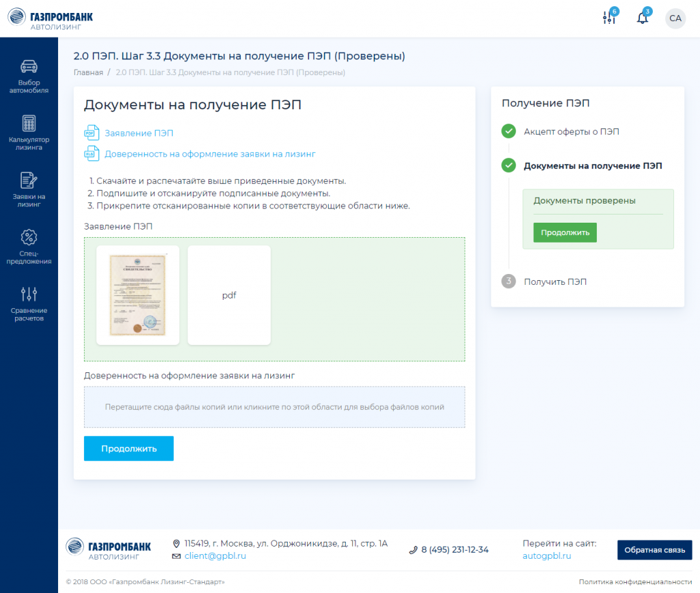Click Акцепт оферты о ПЭП step label
Screen dimensions: 700x593
pyautogui.click(x=571, y=132)
